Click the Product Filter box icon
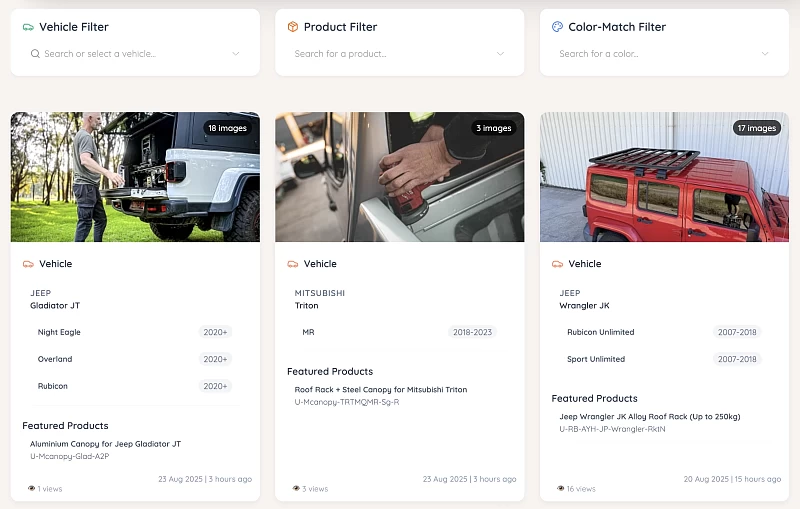This screenshot has height=509, width=800. coord(292,27)
